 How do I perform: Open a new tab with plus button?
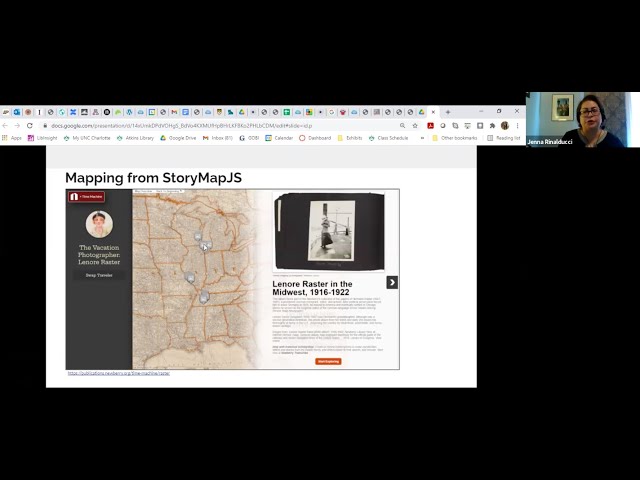(448, 112)
